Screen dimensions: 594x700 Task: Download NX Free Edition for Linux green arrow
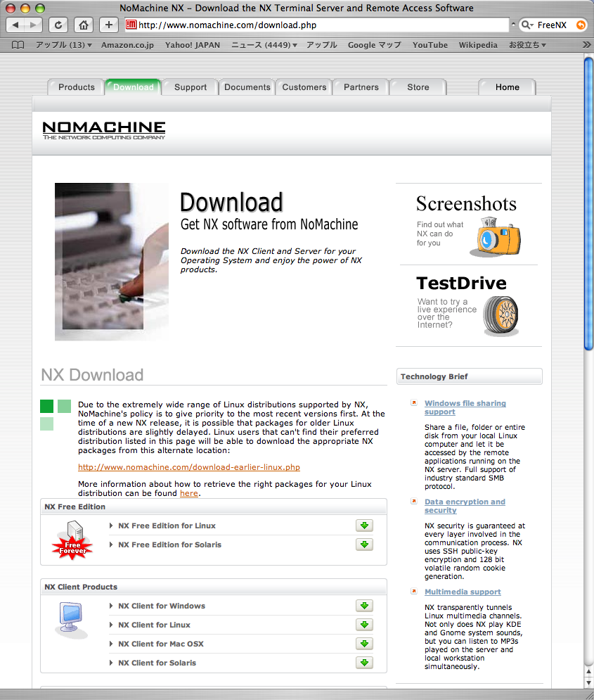tap(364, 526)
